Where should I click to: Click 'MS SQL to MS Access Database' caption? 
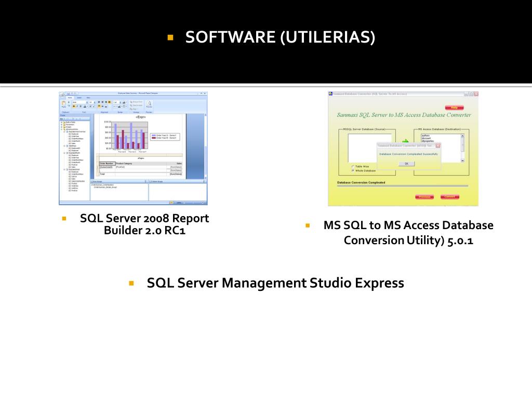point(408,225)
